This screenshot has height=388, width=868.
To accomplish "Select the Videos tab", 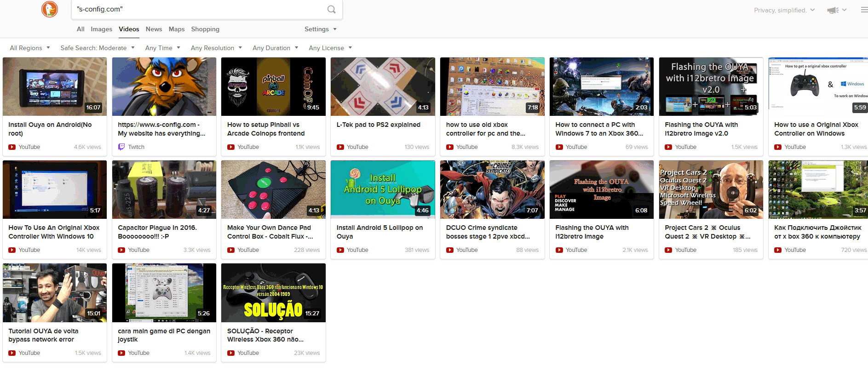I will [x=129, y=29].
